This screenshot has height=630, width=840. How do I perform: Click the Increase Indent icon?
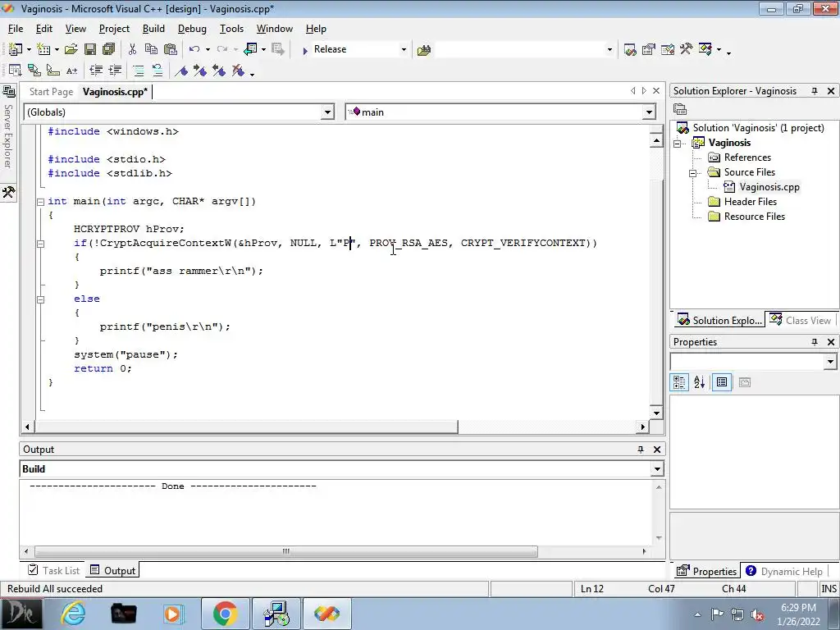(x=115, y=71)
